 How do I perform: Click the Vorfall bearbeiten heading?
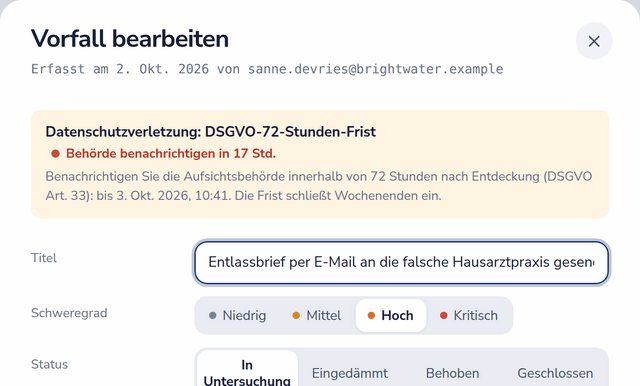click(x=130, y=39)
